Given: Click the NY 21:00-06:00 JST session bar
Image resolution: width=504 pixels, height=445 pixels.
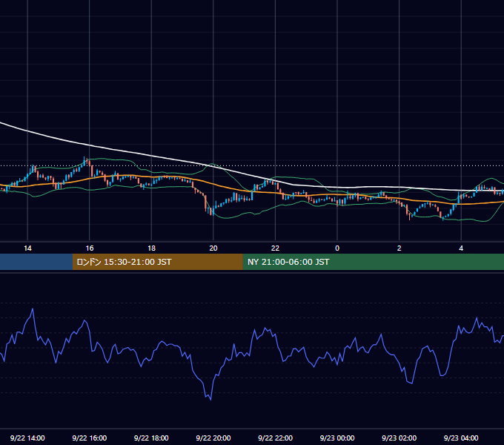Looking at the screenshot, I should tap(373, 262).
